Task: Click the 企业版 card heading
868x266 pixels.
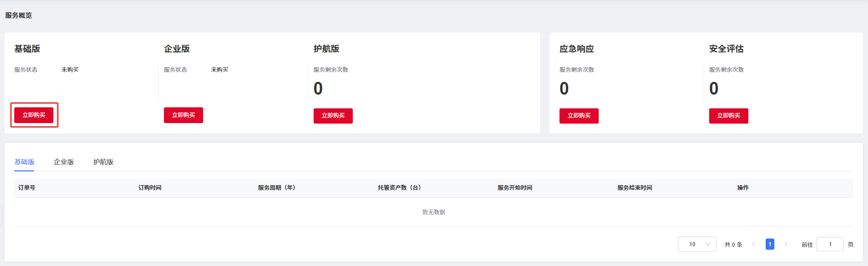Action: tap(177, 49)
